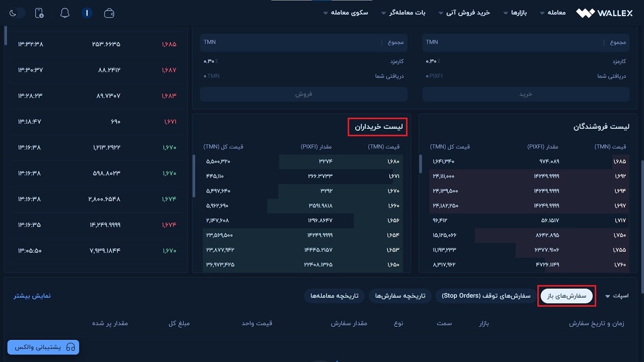Switch to تاریخچه سفارش‌ها tab
The width and height of the screenshot is (644, 362).
(399, 296)
